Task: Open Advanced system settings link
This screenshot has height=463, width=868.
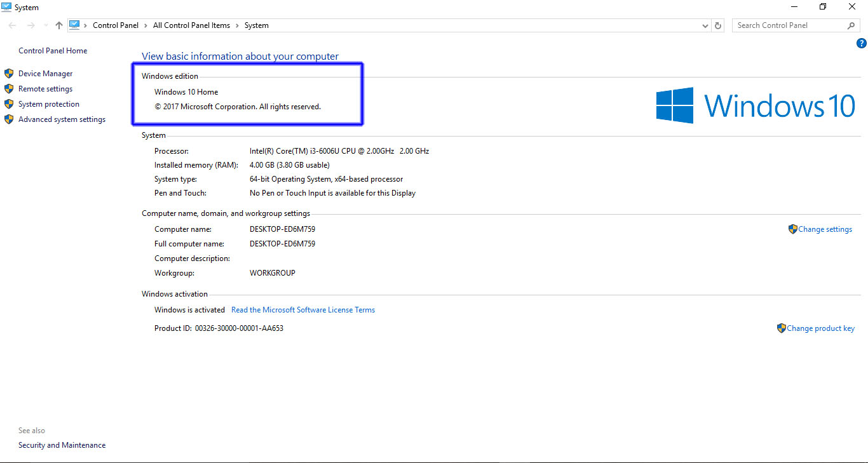Action: pos(62,119)
